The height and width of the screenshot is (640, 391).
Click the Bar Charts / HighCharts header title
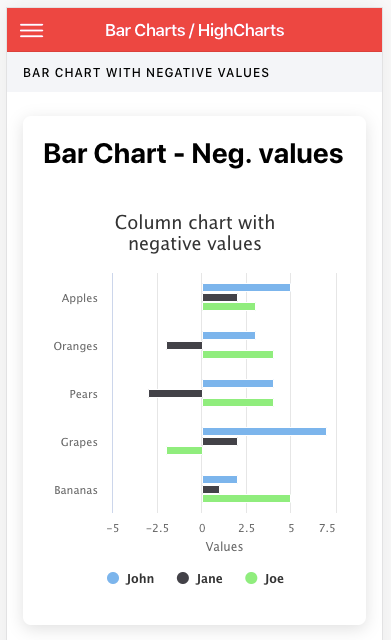click(195, 31)
